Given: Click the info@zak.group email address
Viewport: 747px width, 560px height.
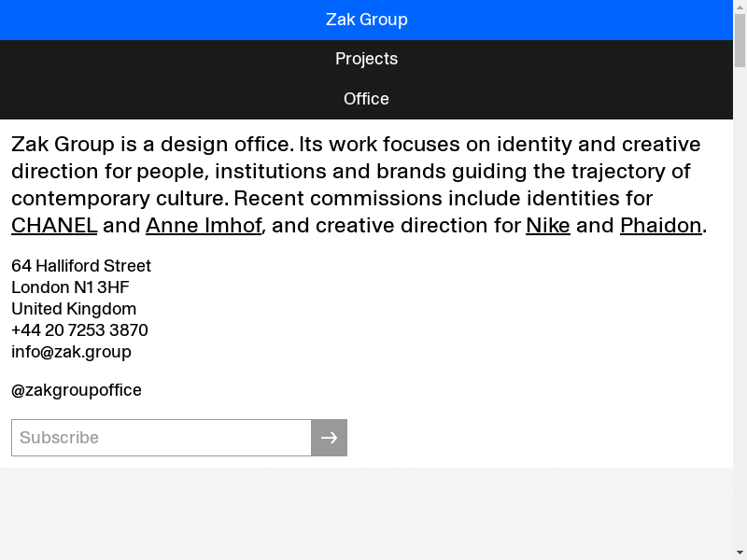Looking at the screenshot, I should coord(71,352).
